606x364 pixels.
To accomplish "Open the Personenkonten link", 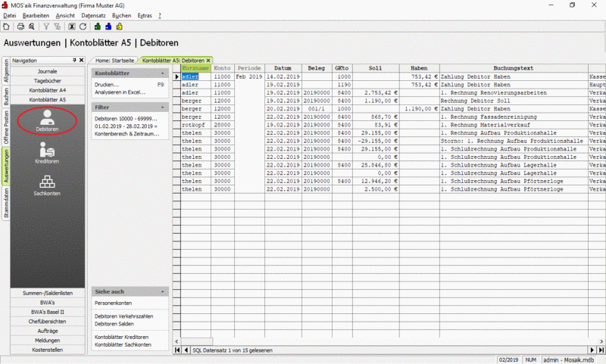I will point(113,303).
